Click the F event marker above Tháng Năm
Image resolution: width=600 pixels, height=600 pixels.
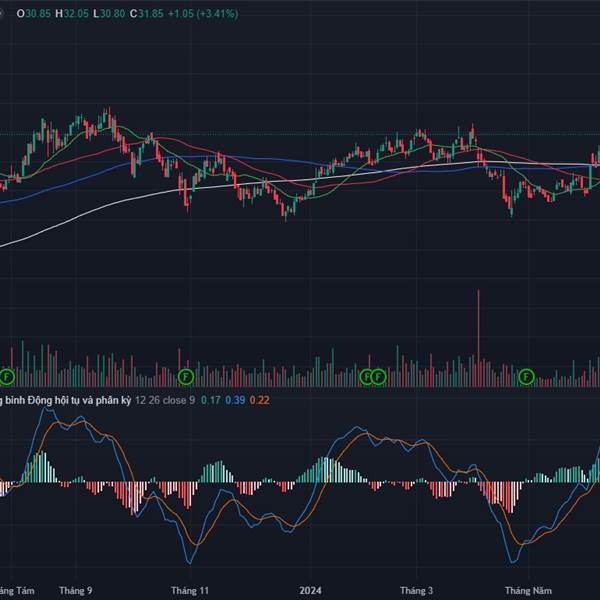(526, 377)
